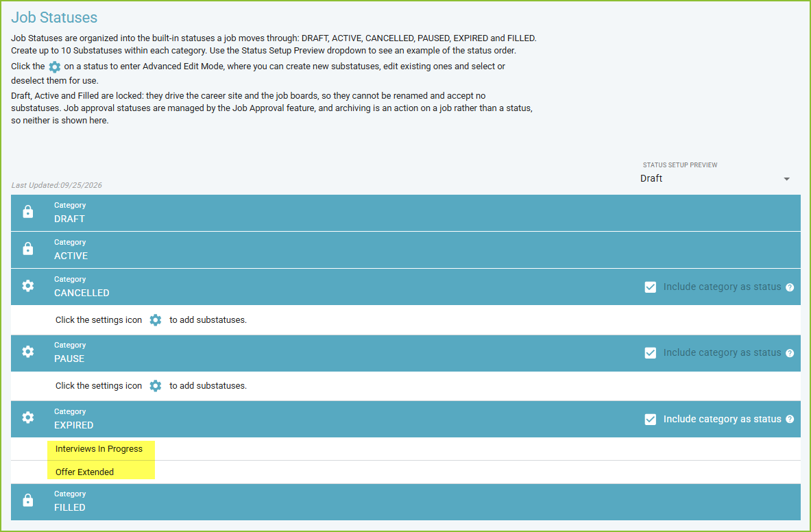The width and height of the screenshot is (811, 532).
Task: Click the Last Updated date text
Action: point(56,185)
